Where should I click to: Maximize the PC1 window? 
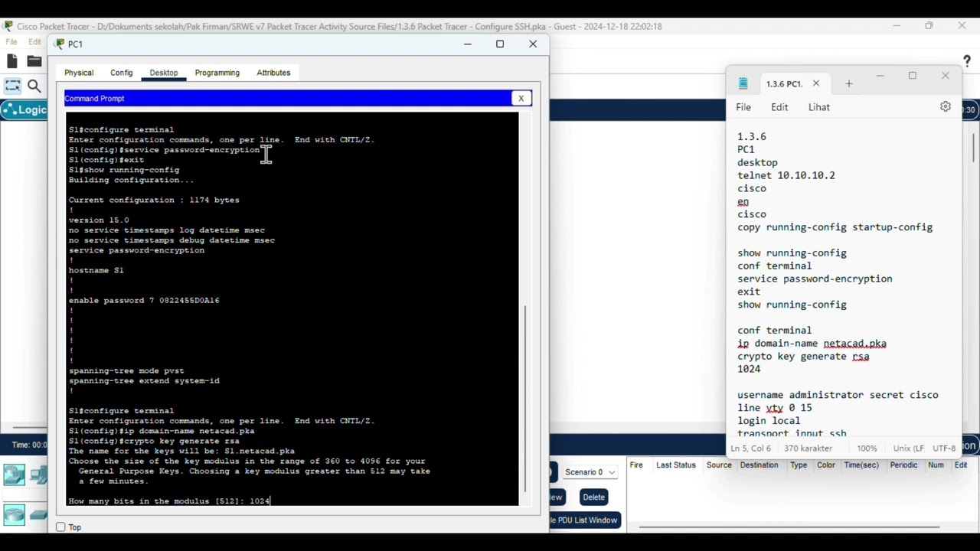[500, 44]
